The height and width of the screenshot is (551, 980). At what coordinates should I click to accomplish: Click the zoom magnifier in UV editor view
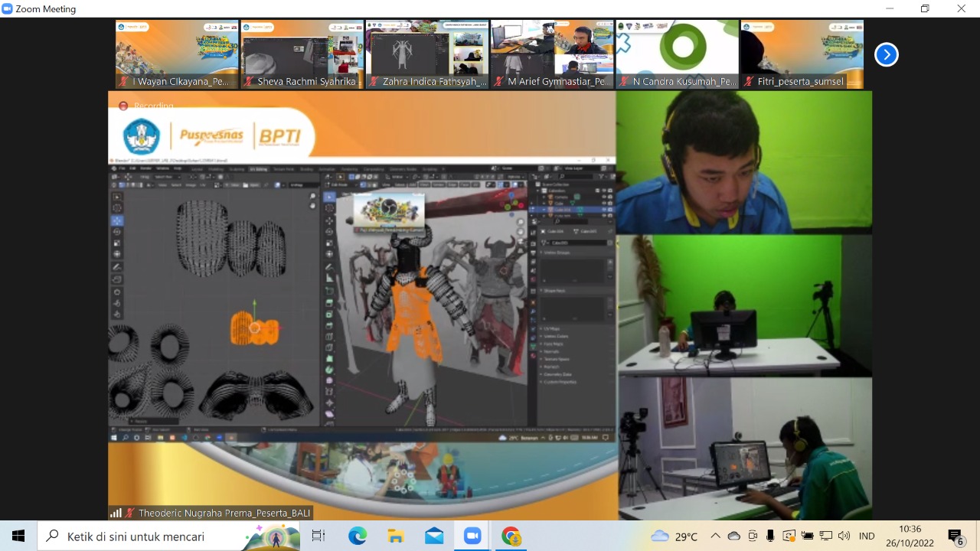(312, 196)
